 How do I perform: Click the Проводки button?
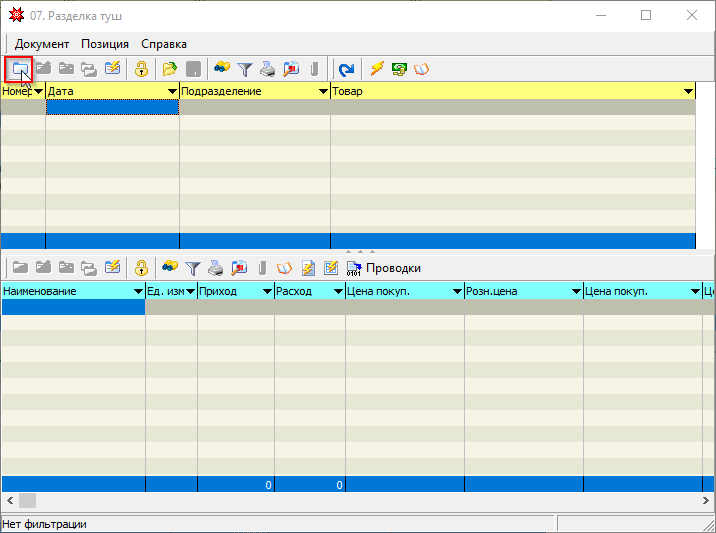(x=383, y=268)
